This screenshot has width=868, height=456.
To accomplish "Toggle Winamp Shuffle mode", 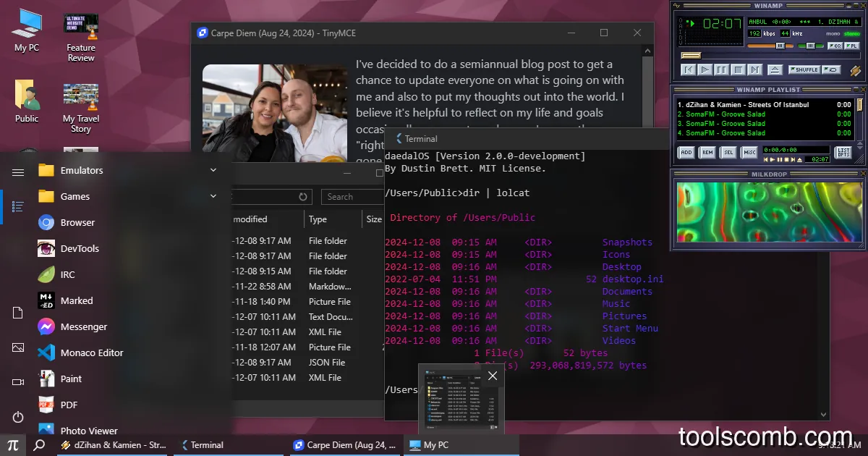I will 804,69.
